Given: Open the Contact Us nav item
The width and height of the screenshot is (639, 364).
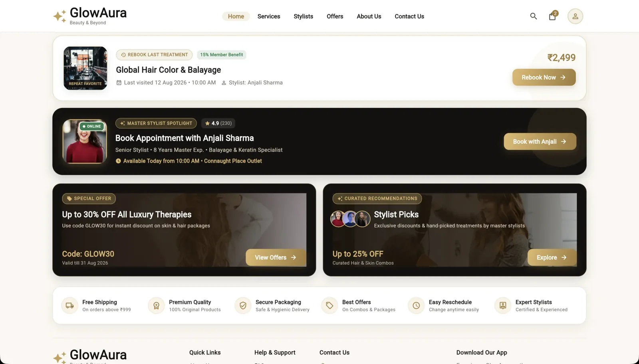Looking at the screenshot, I should pos(409,16).
